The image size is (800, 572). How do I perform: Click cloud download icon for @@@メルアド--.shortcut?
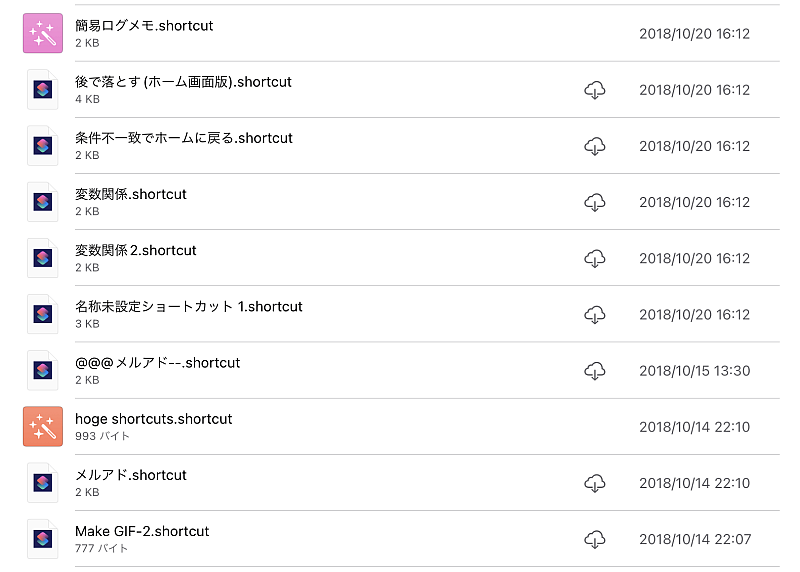coord(594,370)
